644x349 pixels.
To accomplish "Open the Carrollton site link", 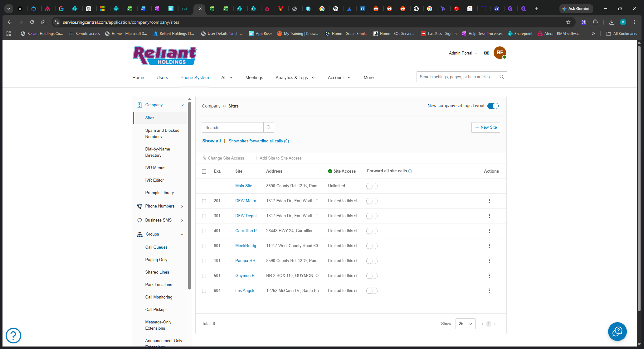I will tap(248, 231).
